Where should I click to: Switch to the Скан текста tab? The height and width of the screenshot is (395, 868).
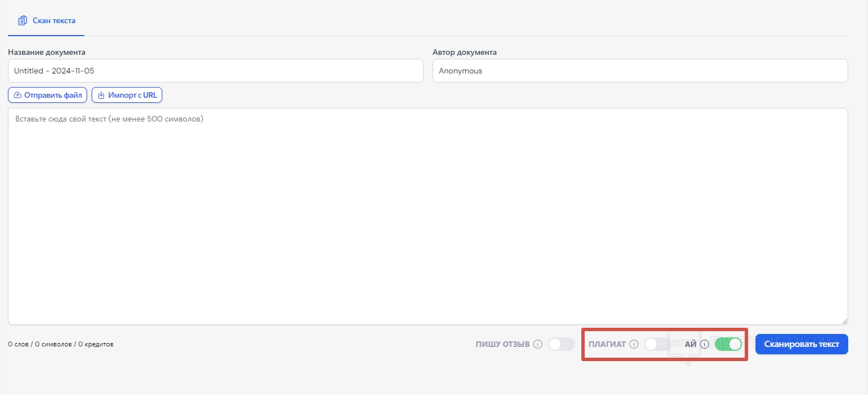pyautogui.click(x=54, y=21)
